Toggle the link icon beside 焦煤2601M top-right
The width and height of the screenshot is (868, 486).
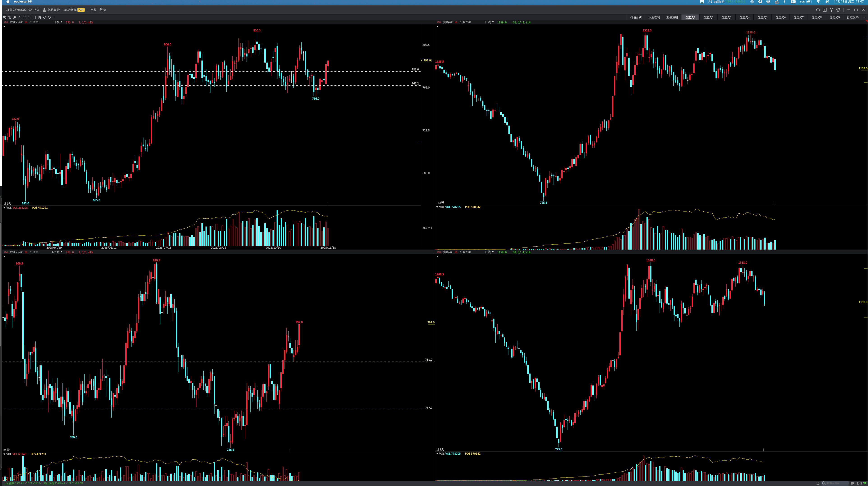439,22
